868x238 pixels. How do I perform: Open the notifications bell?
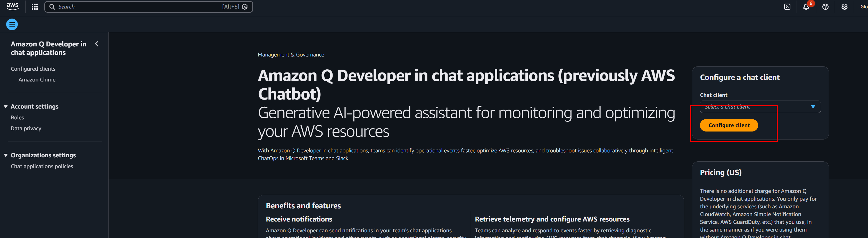pyautogui.click(x=806, y=7)
